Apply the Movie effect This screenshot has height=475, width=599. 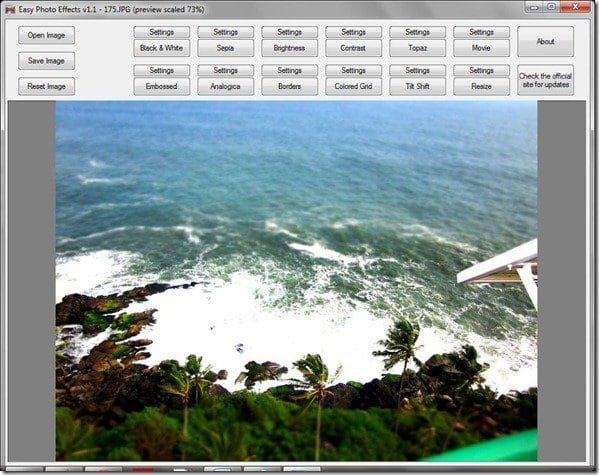coord(481,48)
